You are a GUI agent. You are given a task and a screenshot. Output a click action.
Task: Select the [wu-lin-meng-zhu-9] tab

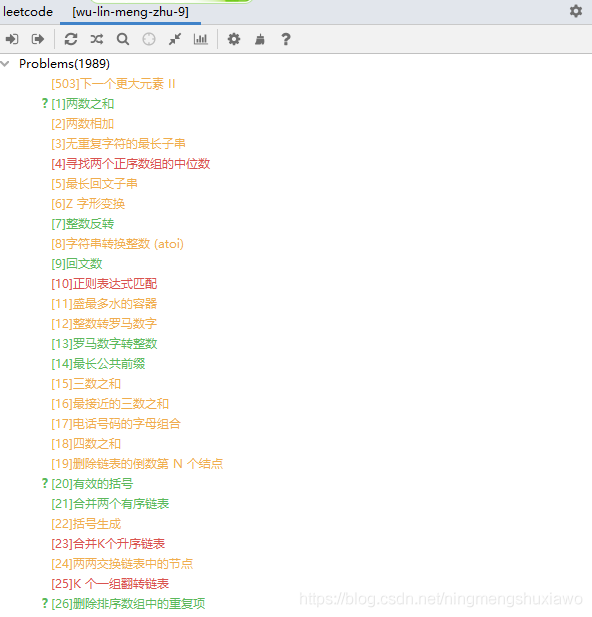point(130,12)
